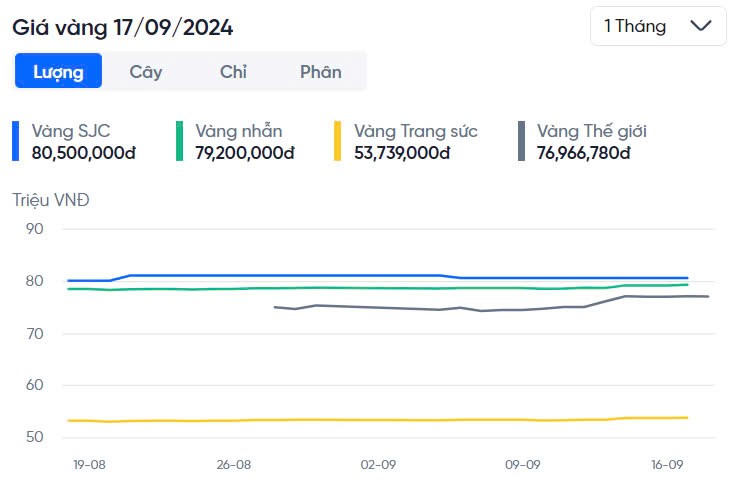
Task: Switch to the Cây unit tab
Action: tap(146, 72)
